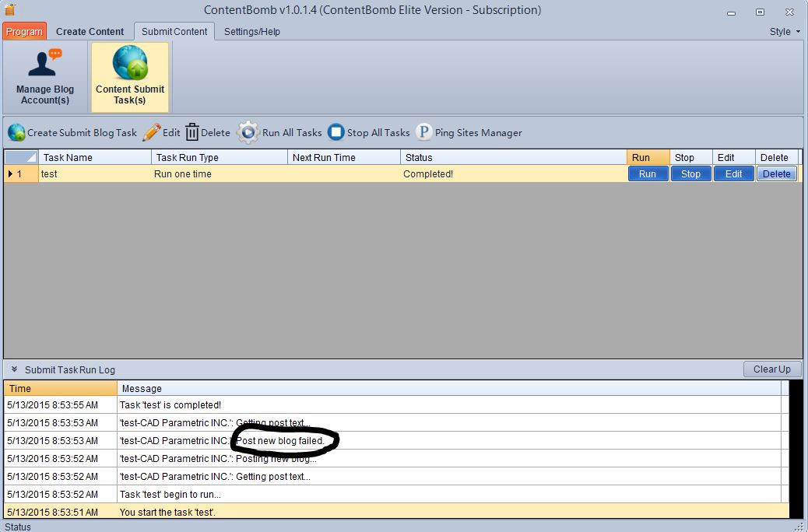The image size is (808, 532).
Task: Click Create Submit Blog Task globe icon
Action: coord(16,132)
